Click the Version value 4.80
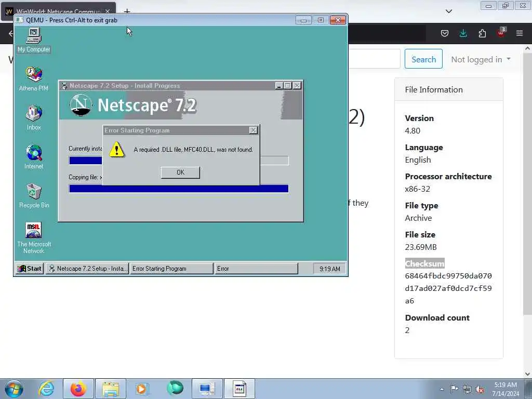 click(413, 130)
